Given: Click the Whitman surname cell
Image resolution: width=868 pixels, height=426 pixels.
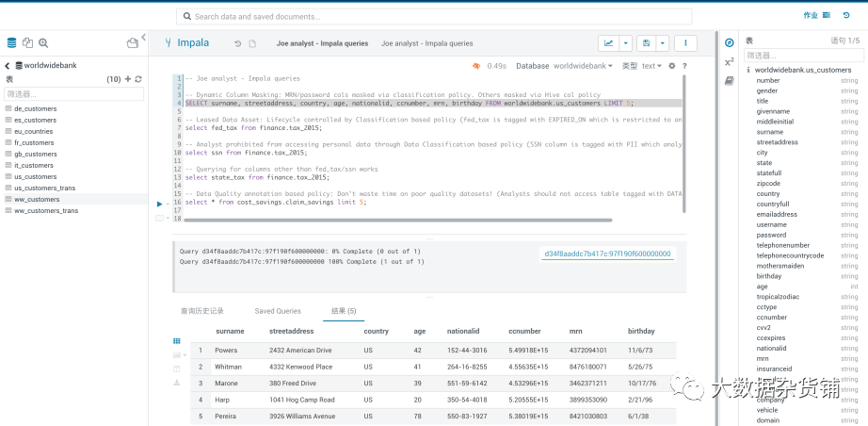Looking at the screenshot, I should [228, 367].
